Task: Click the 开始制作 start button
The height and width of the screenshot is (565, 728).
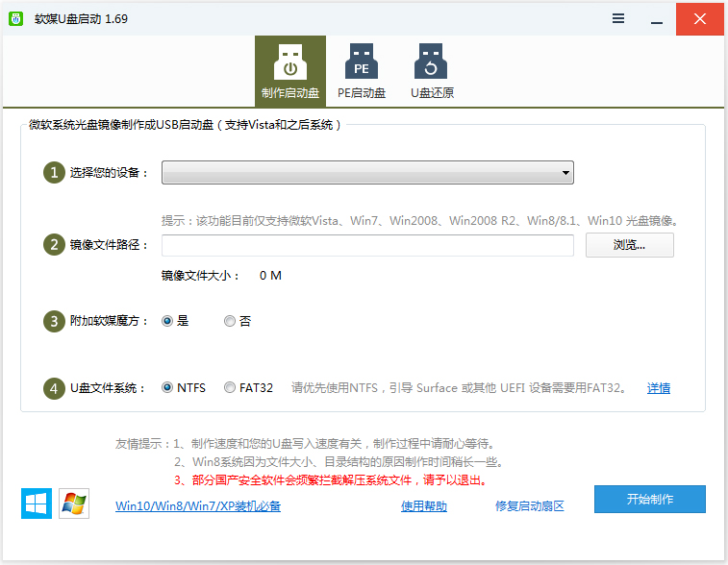Action: [x=649, y=499]
